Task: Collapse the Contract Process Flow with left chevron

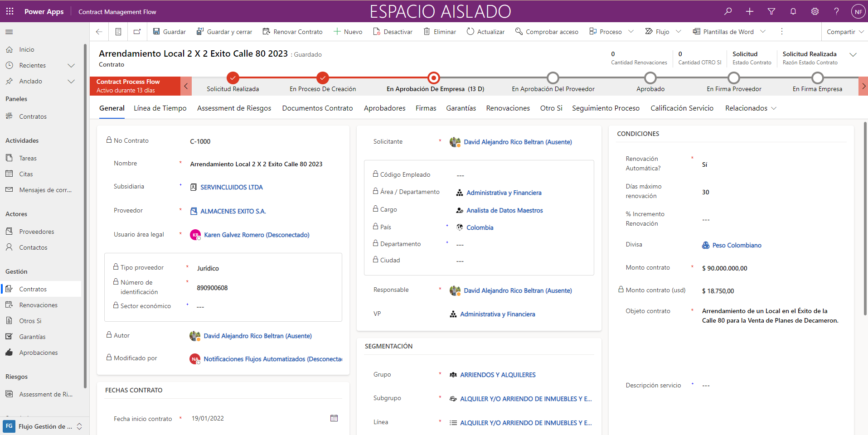Action: pyautogui.click(x=186, y=86)
